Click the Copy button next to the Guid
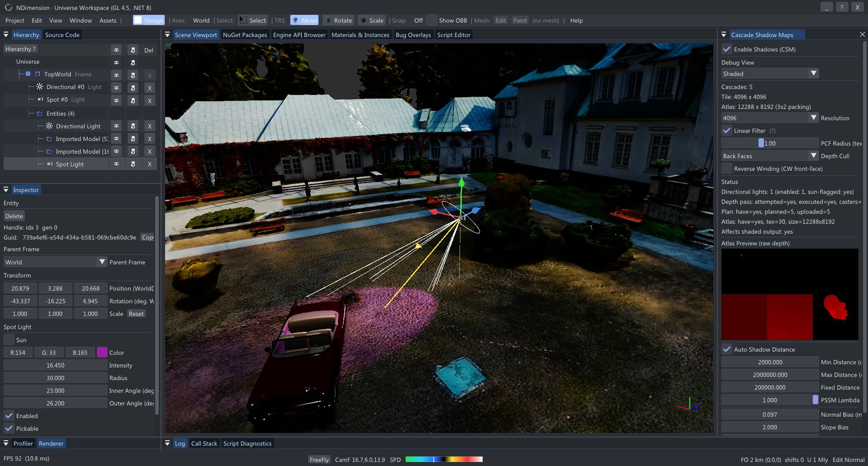 click(147, 237)
